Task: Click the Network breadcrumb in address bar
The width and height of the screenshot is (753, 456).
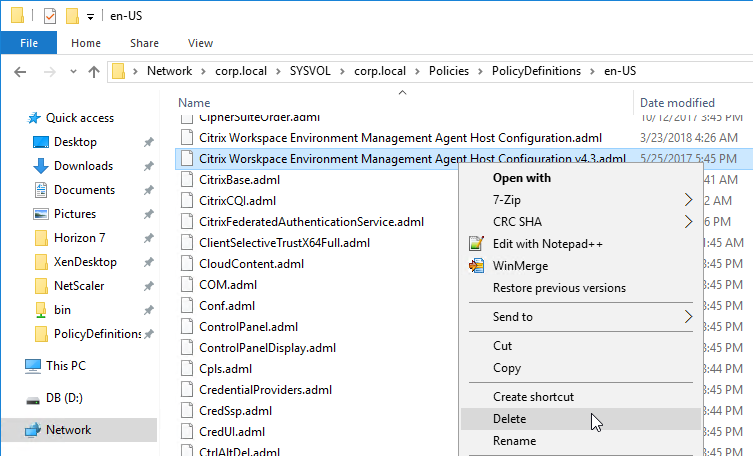Action: click(170, 71)
